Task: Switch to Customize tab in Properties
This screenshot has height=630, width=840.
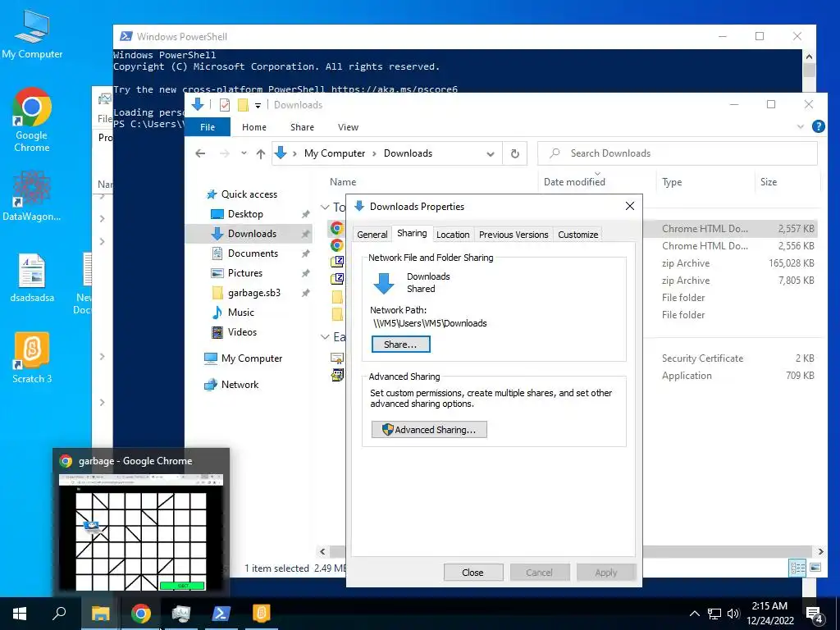Action: 578,235
